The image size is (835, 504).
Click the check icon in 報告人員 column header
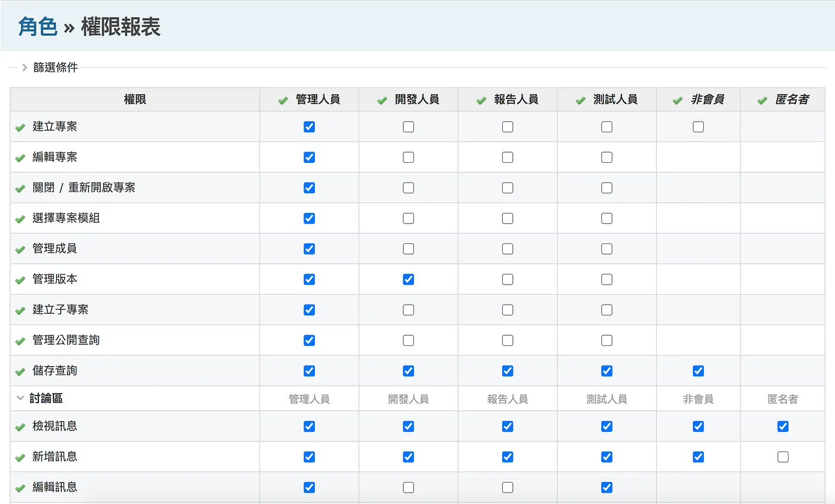pos(481,100)
